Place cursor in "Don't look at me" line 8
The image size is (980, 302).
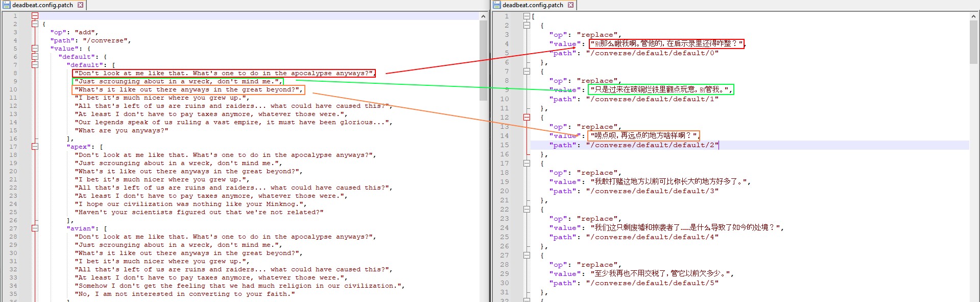tap(224, 73)
